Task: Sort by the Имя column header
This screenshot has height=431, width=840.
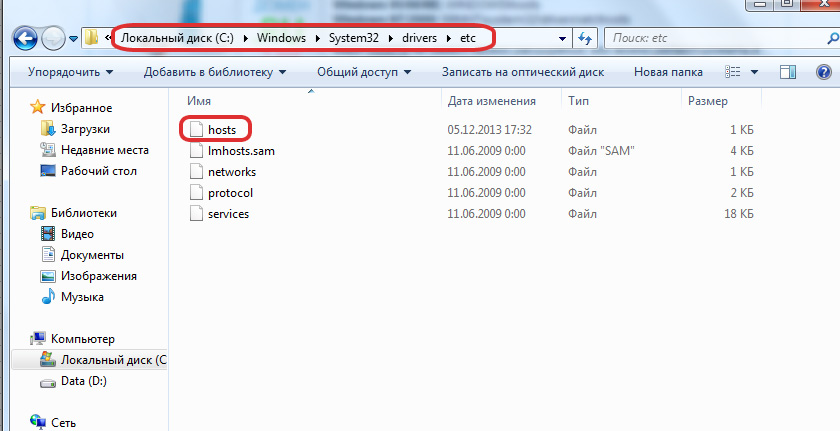Action: pyautogui.click(x=199, y=101)
